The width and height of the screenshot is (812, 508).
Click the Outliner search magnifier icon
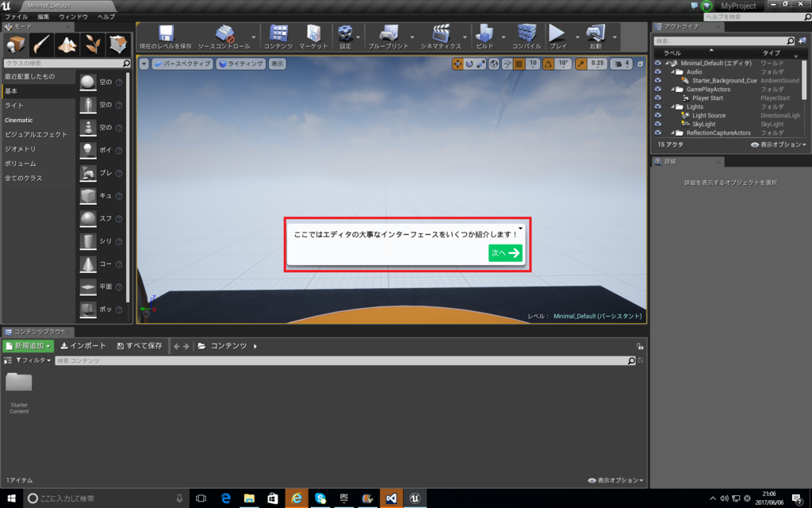pos(791,40)
